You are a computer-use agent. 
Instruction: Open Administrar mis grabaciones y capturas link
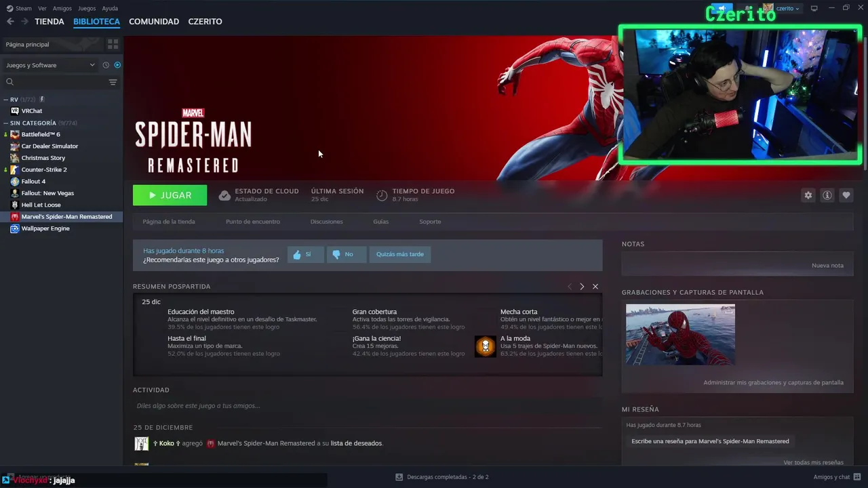pyautogui.click(x=773, y=383)
